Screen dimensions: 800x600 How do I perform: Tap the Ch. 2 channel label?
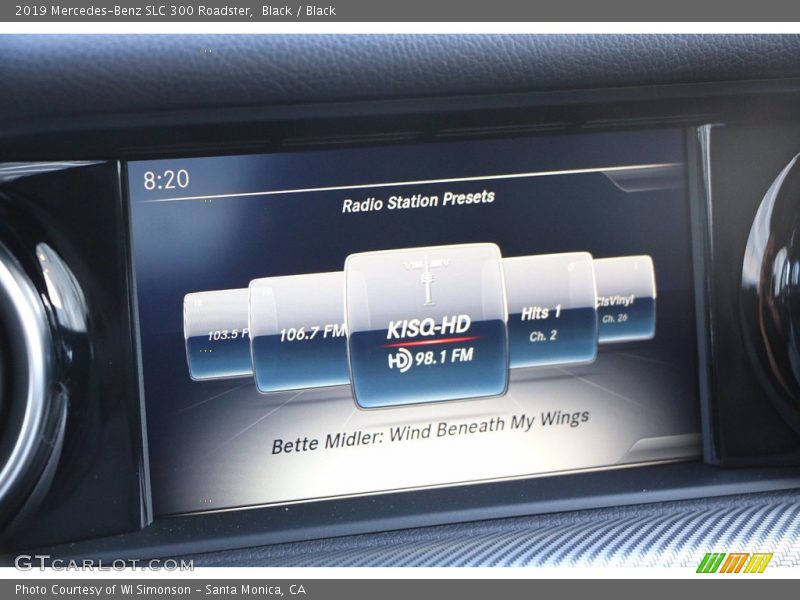pyautogui.click(x=543, y=336)
